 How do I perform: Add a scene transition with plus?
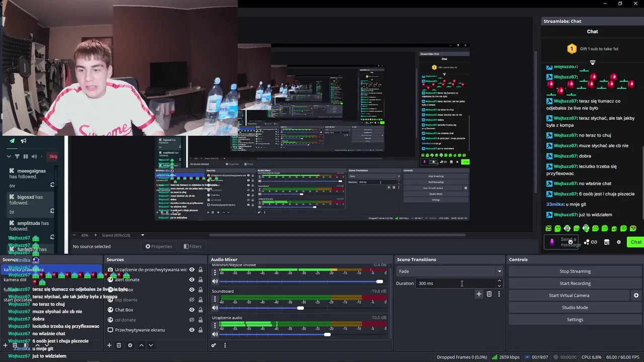[479, 294]
